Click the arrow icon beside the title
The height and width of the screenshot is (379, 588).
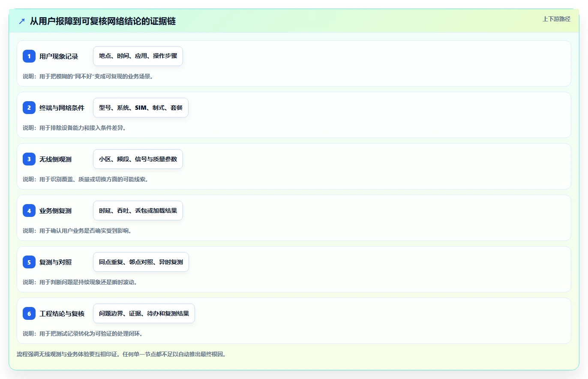[x=22, y=21]
